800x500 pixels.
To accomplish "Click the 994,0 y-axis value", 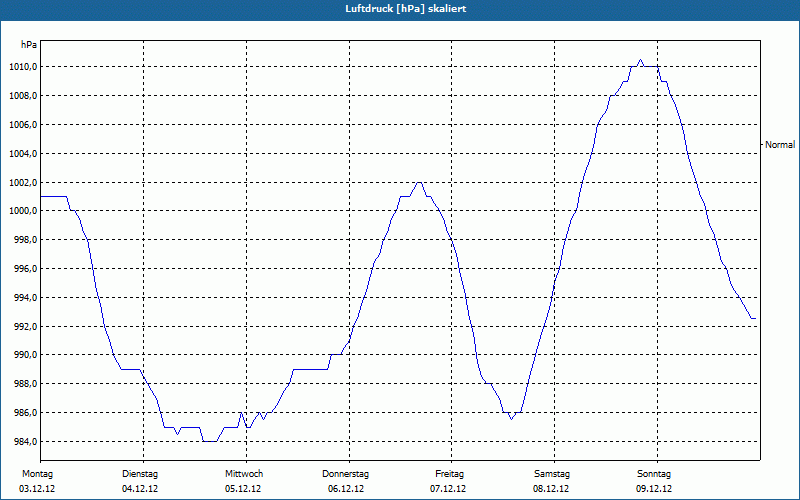I will 24,297.
